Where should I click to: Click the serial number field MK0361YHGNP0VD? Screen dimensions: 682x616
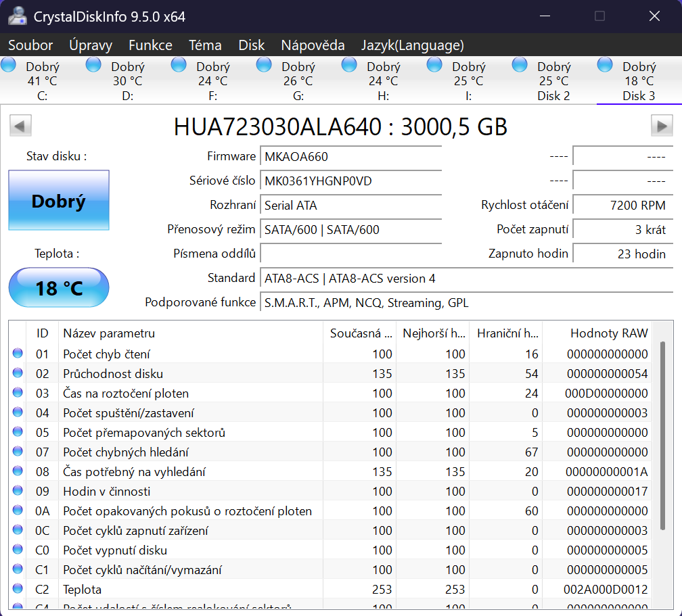(x=350, y=181)
